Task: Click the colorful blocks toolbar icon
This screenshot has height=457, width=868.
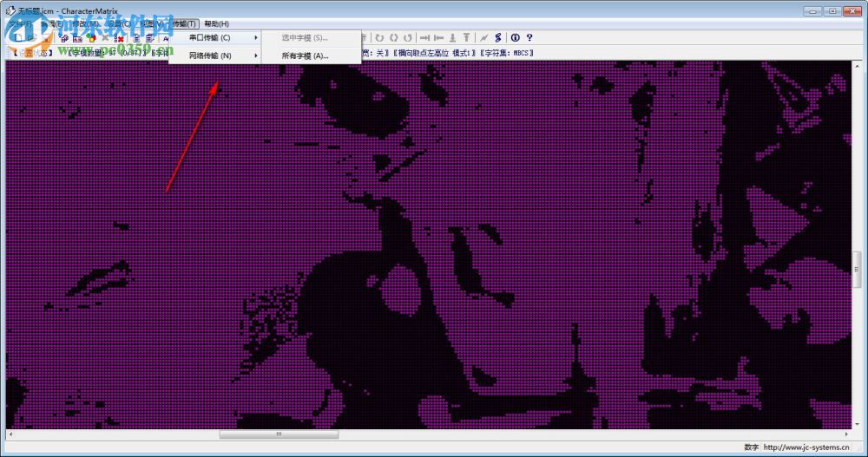Action: [x=91, y=37]
